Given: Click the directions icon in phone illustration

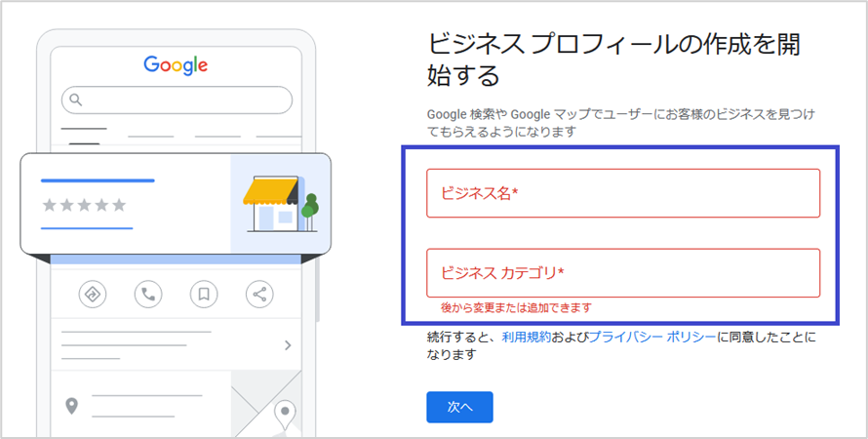Looking at the screenshot, I should point(93,295).
